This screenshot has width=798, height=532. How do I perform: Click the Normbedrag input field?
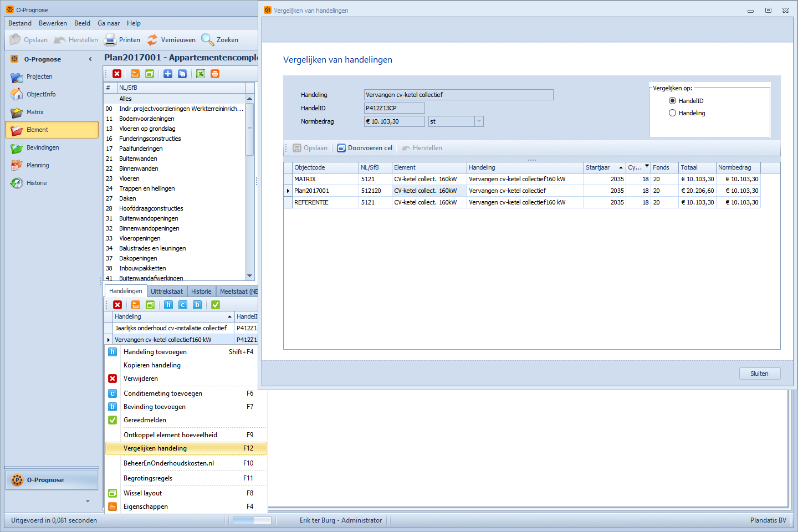[x=394, y=121]
